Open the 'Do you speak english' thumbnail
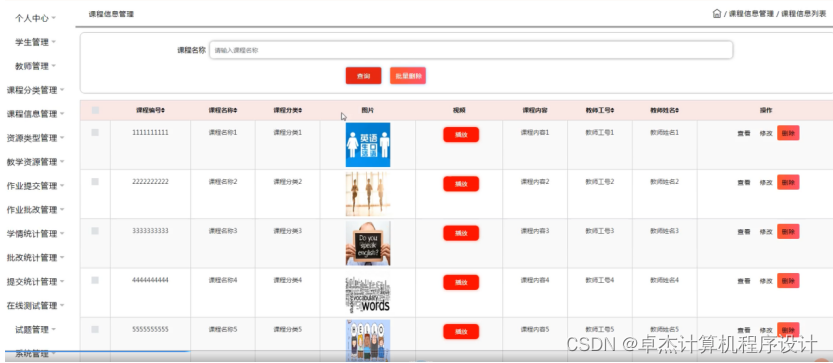This screenshot has height=363, width=833. (x=368, y=243)
